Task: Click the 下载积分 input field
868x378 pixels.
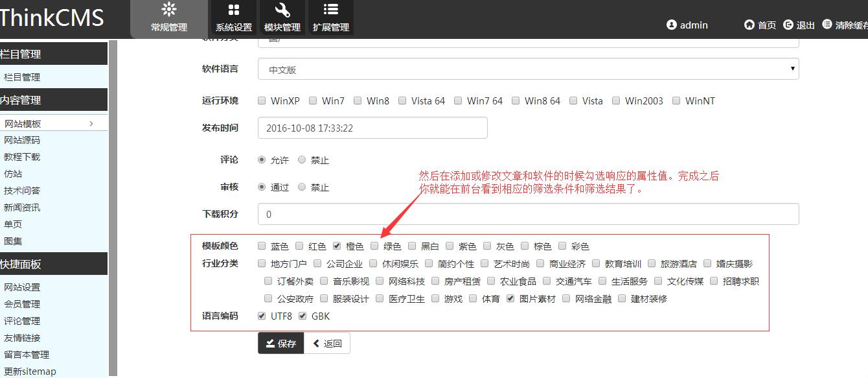Action: click(528, 214)
